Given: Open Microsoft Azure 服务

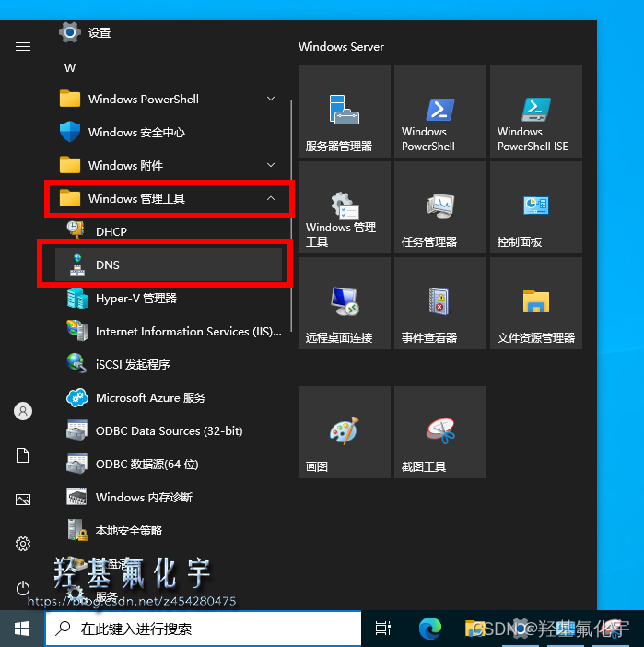Looking at the screenshot, I should coord(169,397).
